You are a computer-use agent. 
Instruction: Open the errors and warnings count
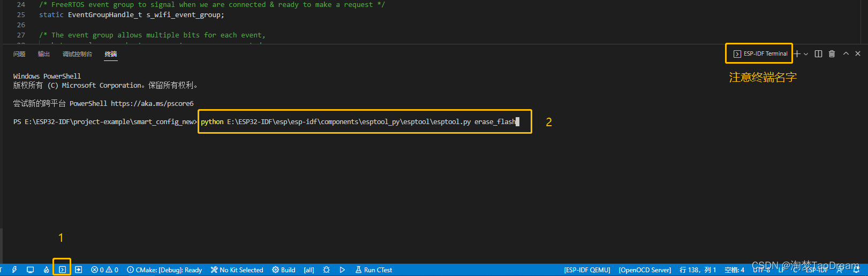(104, 270)
